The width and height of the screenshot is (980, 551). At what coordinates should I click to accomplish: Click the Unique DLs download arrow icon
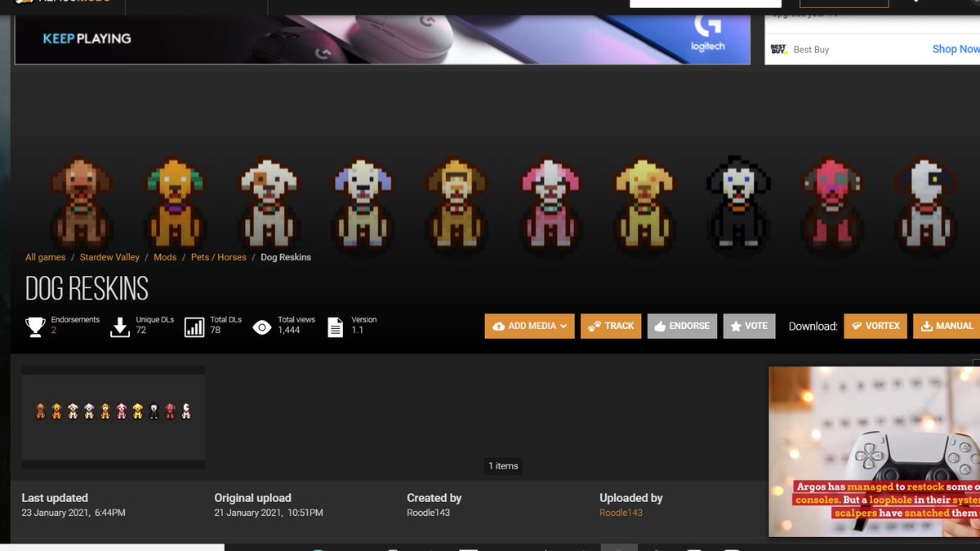tap(120, 327)
